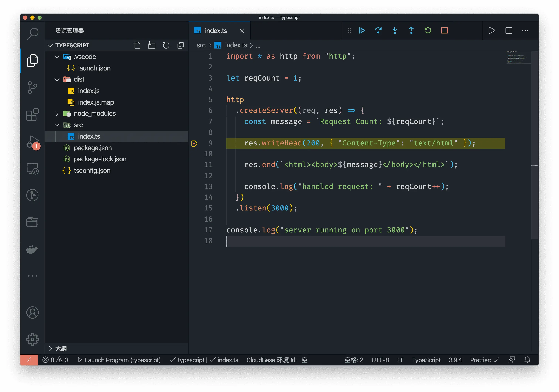Collapse the TYPESCRIPT root section

50,45
